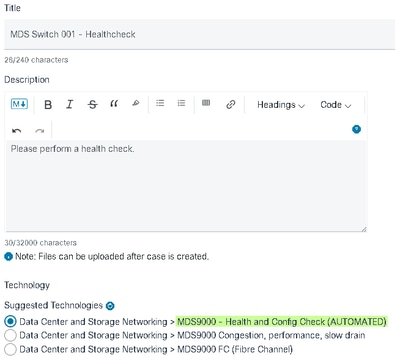The image size is (400, 363).
Task: Click the Description label
Action: click(27, 80)
